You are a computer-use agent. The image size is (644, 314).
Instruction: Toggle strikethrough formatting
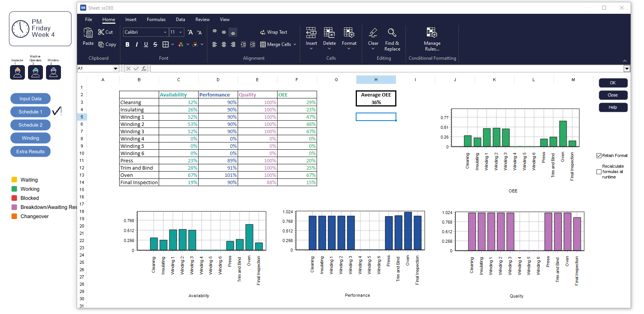pos(155,44)
